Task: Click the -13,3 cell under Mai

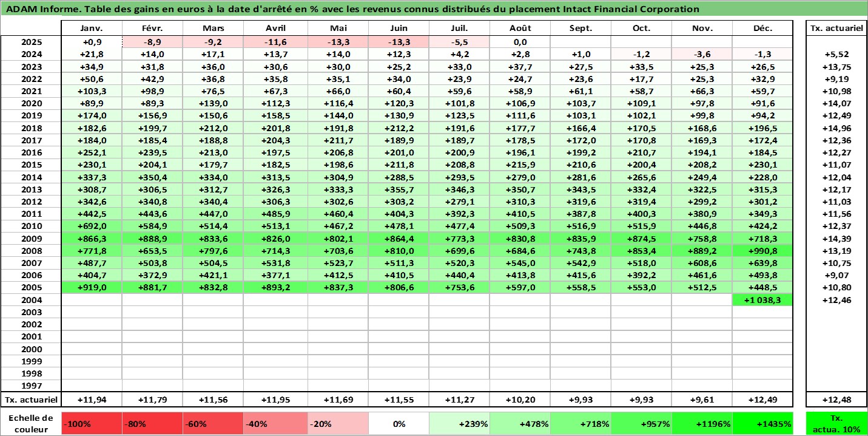Action: pos(338,42)
